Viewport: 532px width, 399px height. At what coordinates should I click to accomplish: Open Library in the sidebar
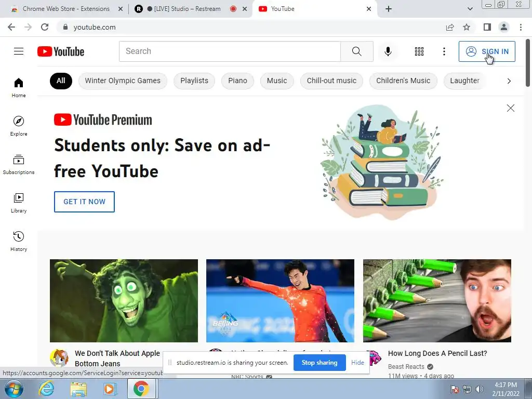(x=19, y=203)
